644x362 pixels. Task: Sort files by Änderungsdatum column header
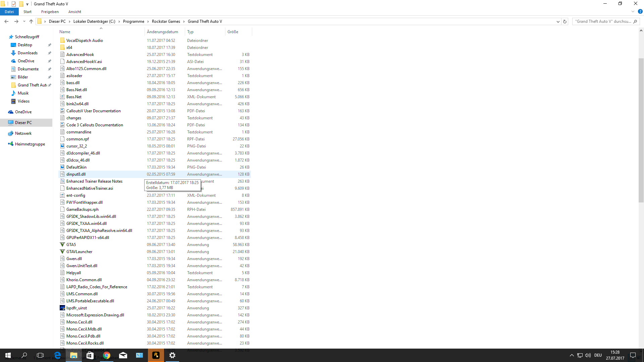[x=162, y=32]
